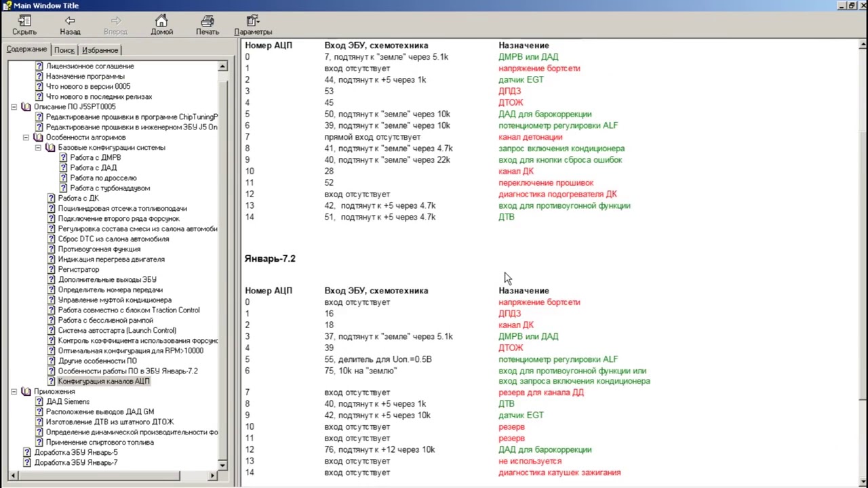Click the Январь-7.2 section heading
This screenshot has height=488, width=868.
point(270,259)
